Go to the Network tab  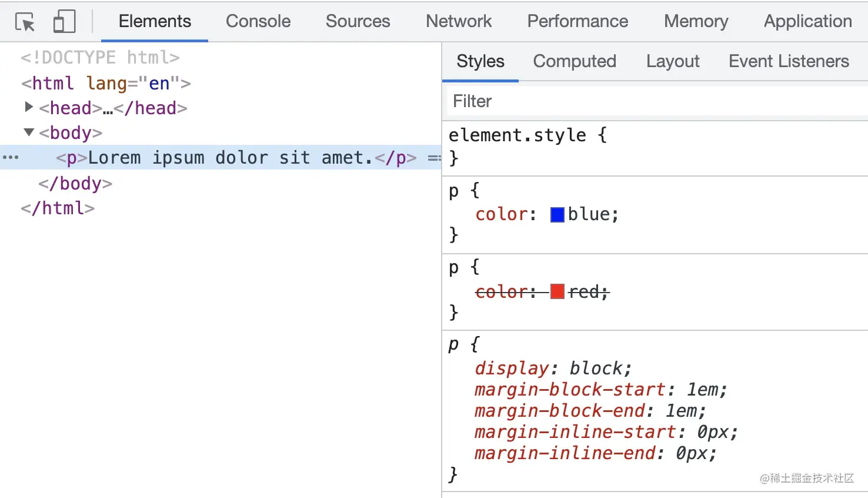[459, 21]
